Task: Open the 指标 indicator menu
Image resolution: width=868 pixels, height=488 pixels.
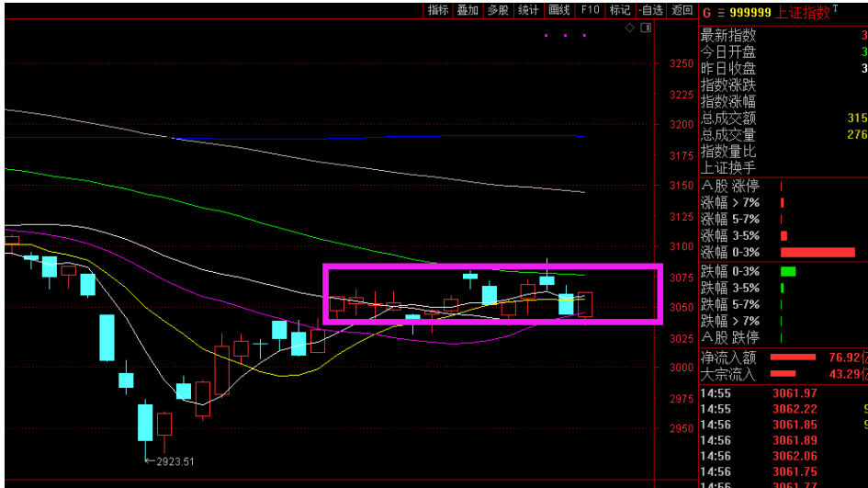Action: [438, 10]
